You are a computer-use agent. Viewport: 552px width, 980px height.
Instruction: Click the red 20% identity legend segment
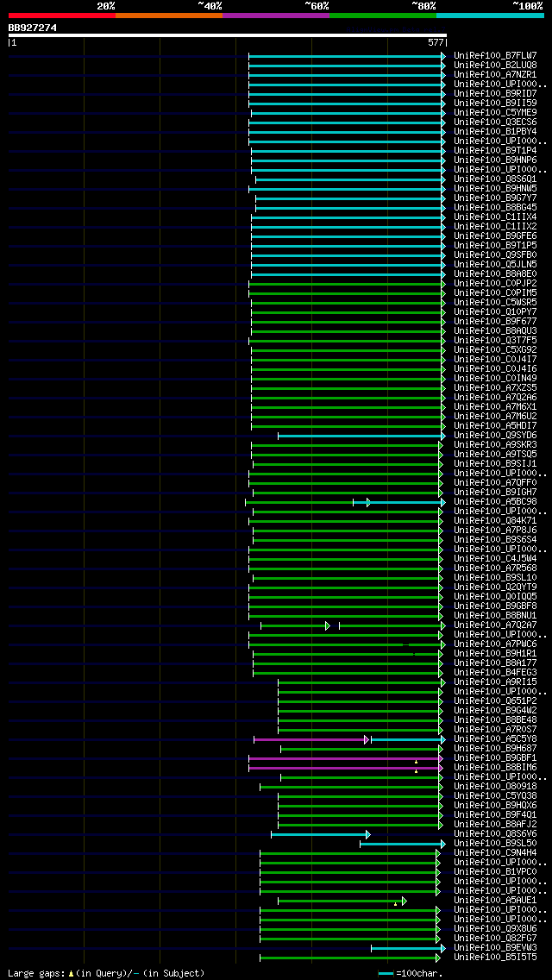click(62, 15)
